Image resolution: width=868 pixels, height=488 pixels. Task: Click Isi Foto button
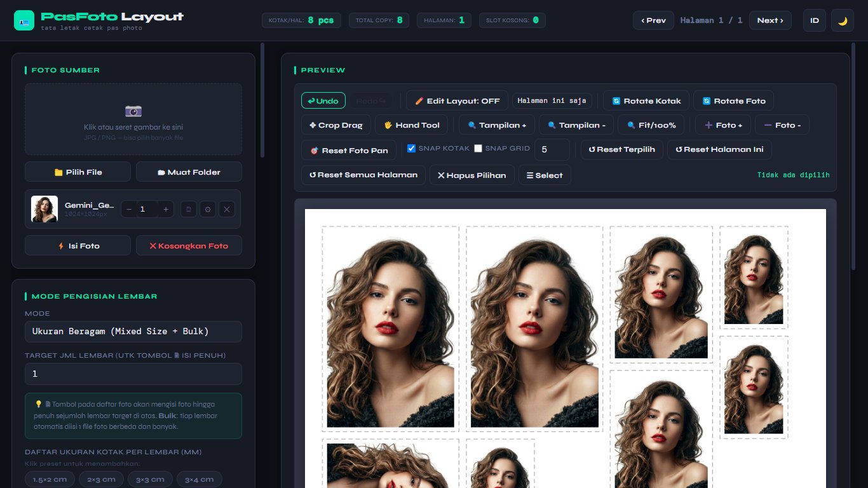point(78,246)
